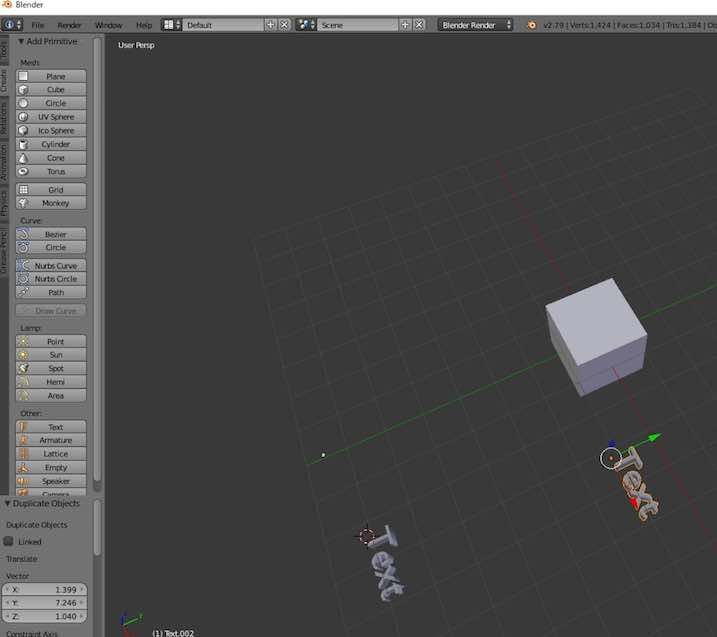717x637 pixels.
Task: Add a Plane mesh primitive
Action: coord(51,76)
